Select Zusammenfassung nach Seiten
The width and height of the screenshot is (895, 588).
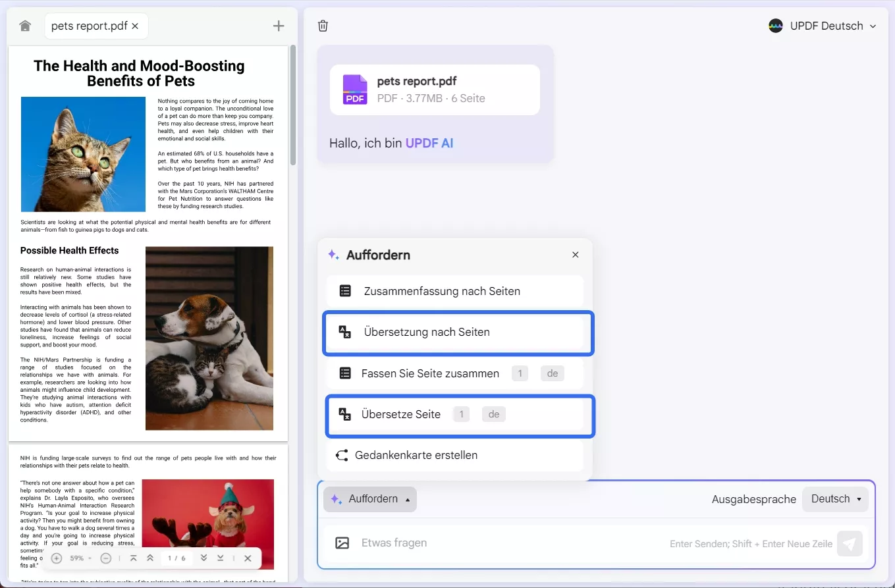tap(455, 291)
